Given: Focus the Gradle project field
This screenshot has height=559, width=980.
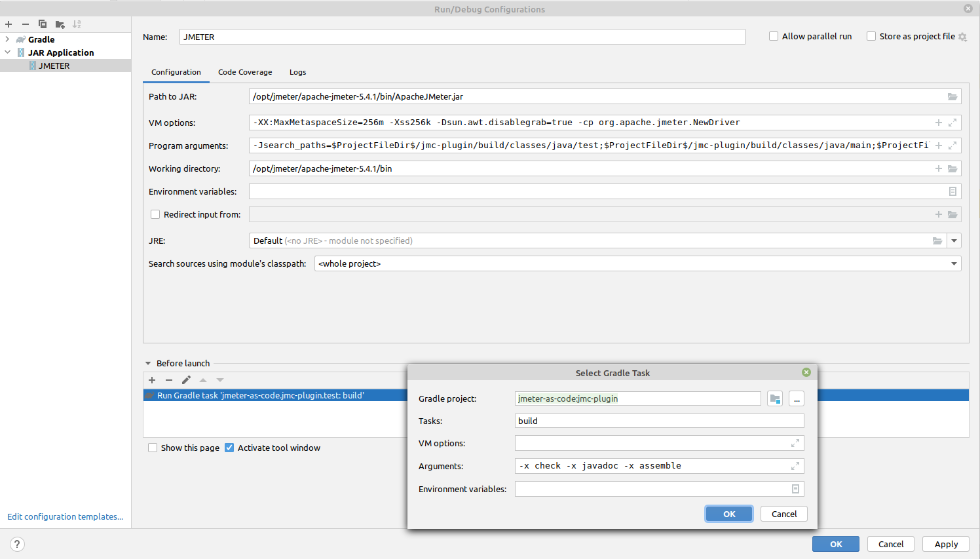Looking at the screenshot, I should 637,398.
